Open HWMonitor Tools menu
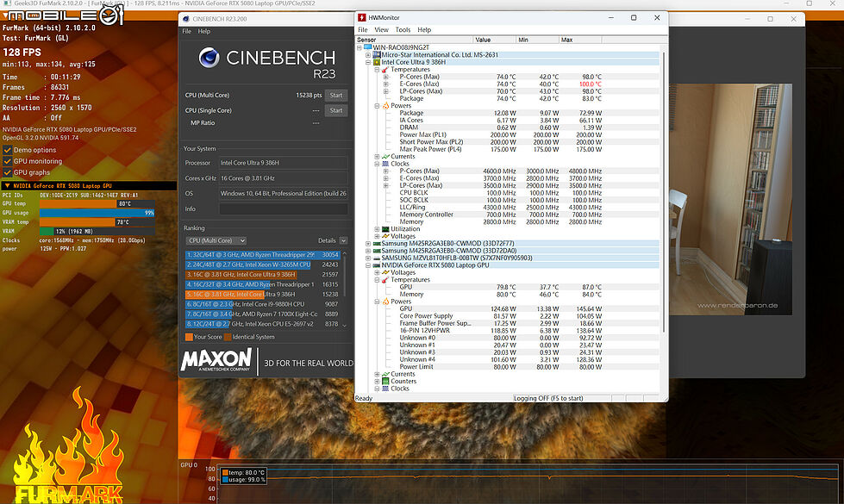Screen dimensions: 844x504 (403, 29)
